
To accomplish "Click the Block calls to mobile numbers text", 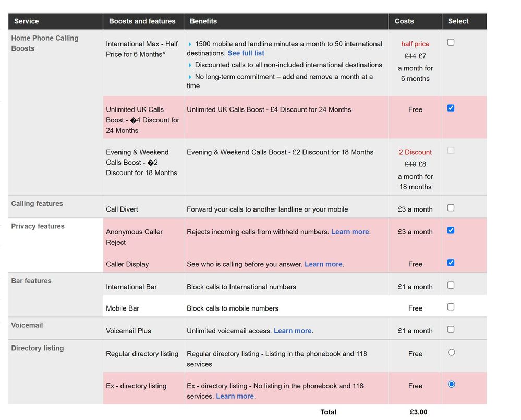I will tap(232, 308).
